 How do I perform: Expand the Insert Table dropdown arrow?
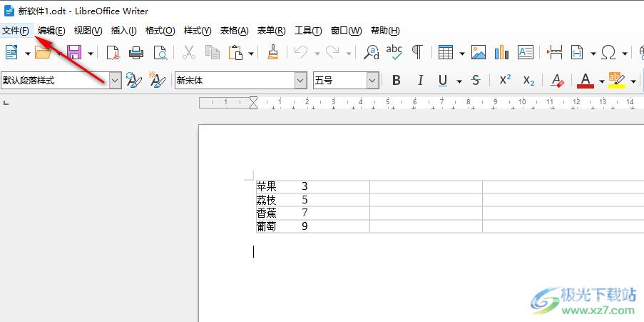pyautogui.click(x=462, y=54)
